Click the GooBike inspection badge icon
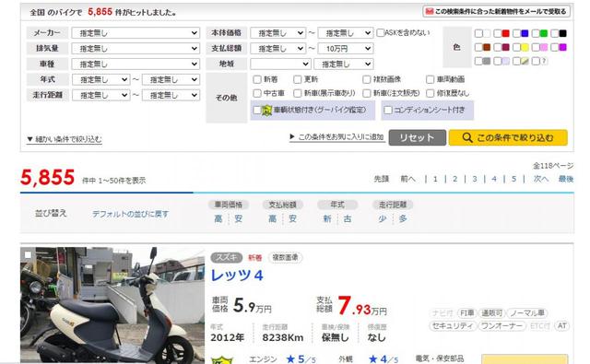 (266, 111)
